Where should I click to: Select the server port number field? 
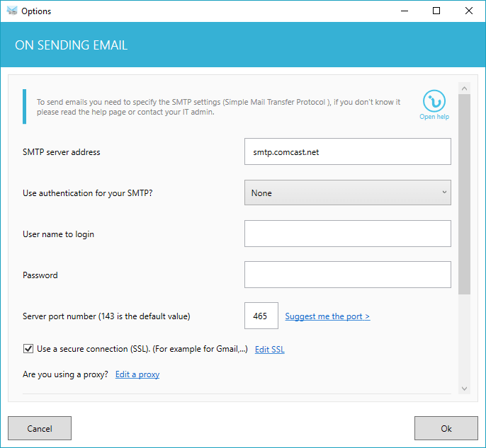point(261,316)
